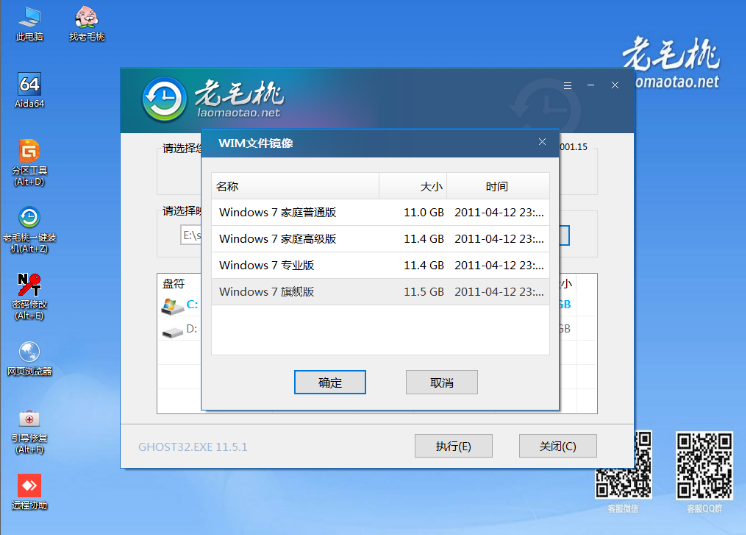Close the 老毛桃 installer window
Viewport: 746px width, 535px height.
(615, 86)
